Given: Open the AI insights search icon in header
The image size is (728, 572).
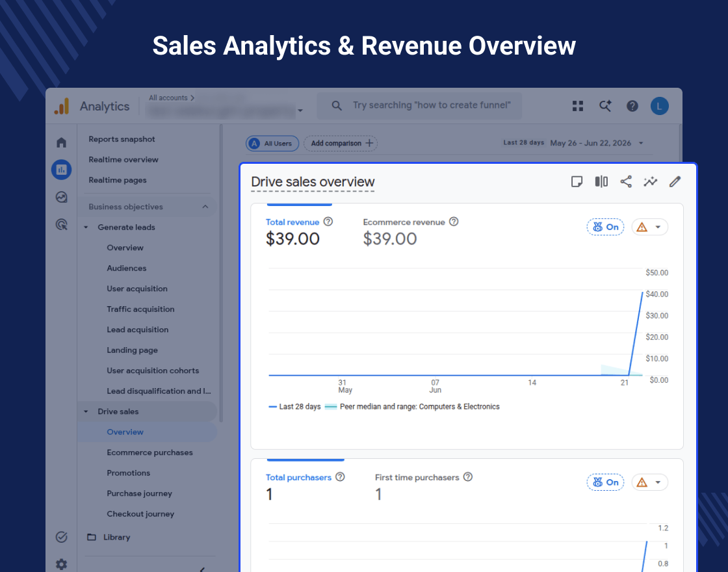Looking at the screenshot, I should point(605,107).
